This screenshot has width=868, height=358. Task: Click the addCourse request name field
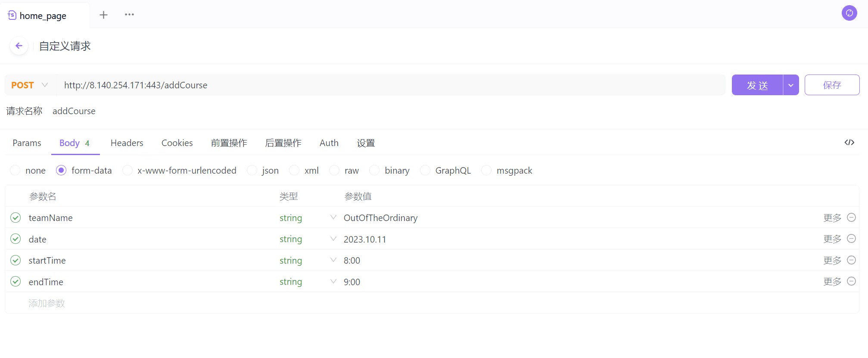tap(74, 111)
